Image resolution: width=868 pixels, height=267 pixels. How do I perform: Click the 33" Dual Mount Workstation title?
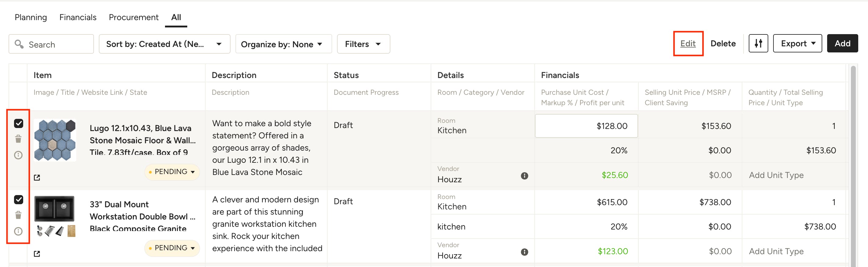(142, 216)
